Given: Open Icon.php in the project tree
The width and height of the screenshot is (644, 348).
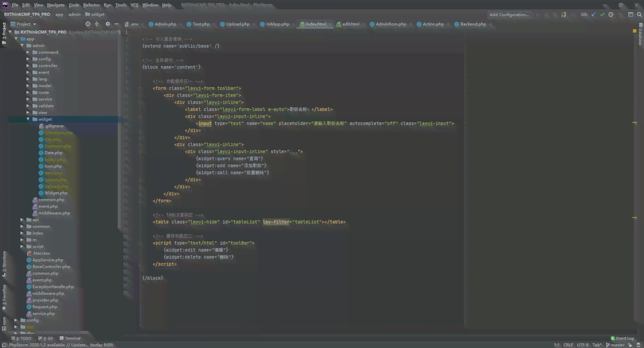Looking at the screenshot, I should point(50,166).
